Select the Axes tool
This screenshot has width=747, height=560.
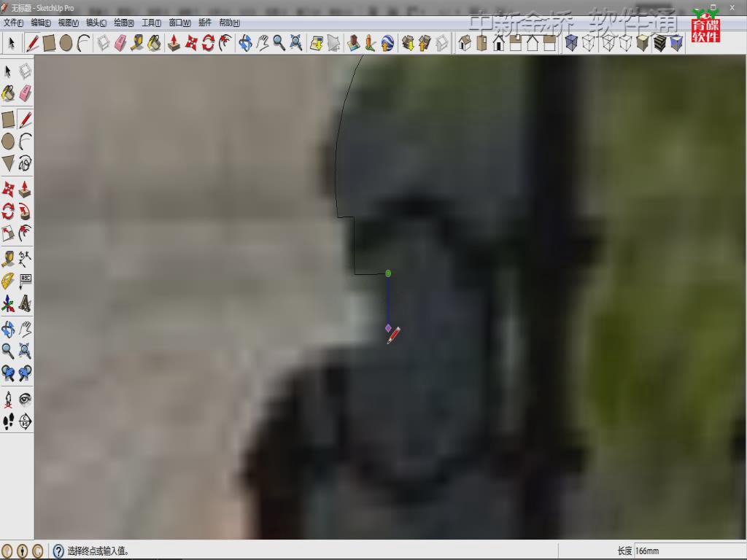pos(8,303)
